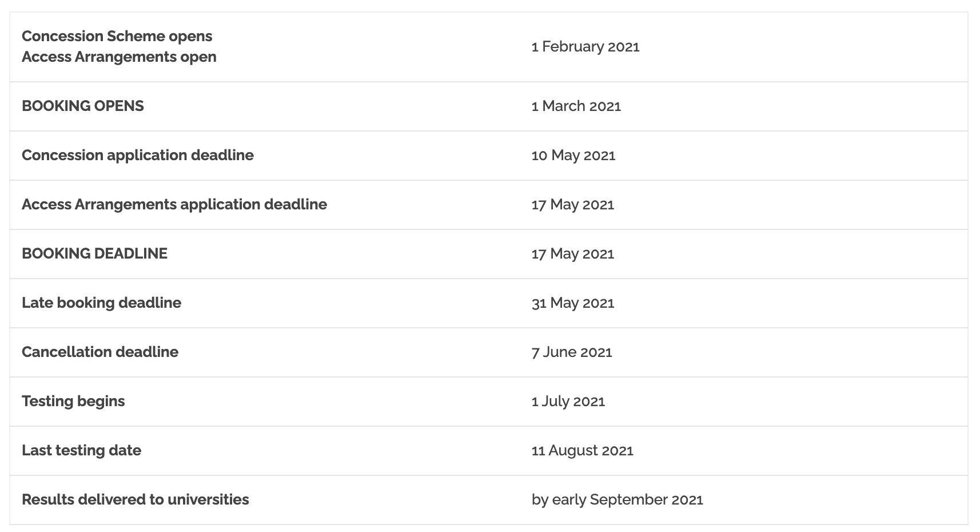Screen dimensions: 980x532
Task: Select the BOOKING DEADLINE '17 May 2021' date
Action: 572,253
